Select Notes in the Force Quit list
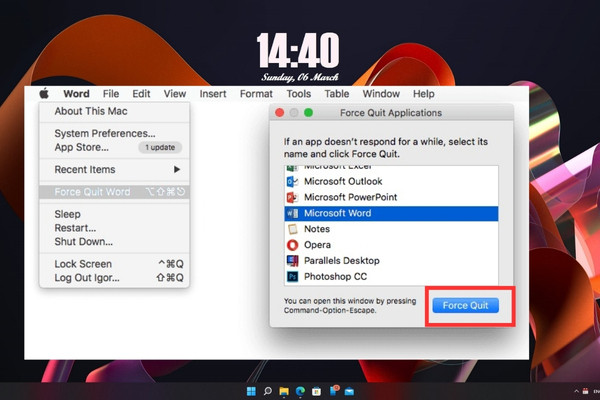 [391, 229]
